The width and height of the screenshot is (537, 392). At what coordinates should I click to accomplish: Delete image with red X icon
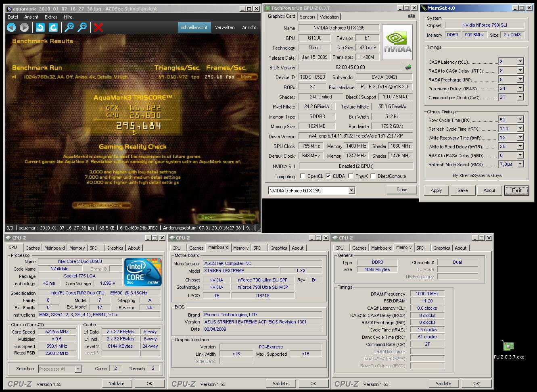click(x=98, y=27)
